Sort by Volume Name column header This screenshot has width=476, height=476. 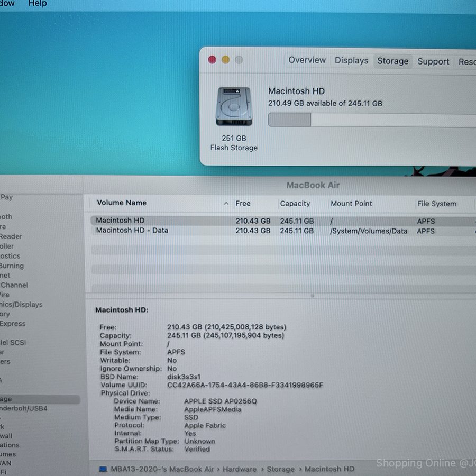[122, 203]
